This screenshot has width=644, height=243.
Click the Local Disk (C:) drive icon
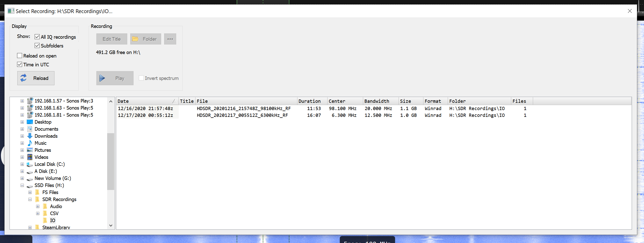[x=30, y=164]
